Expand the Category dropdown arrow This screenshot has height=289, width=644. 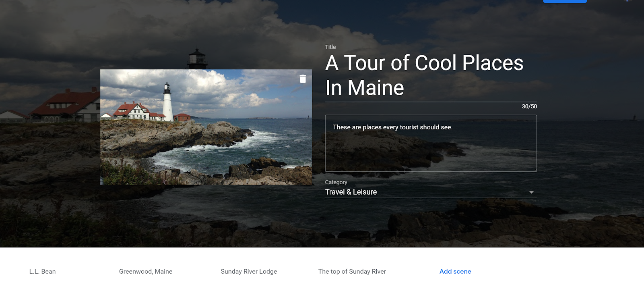[x=531, y=192]
